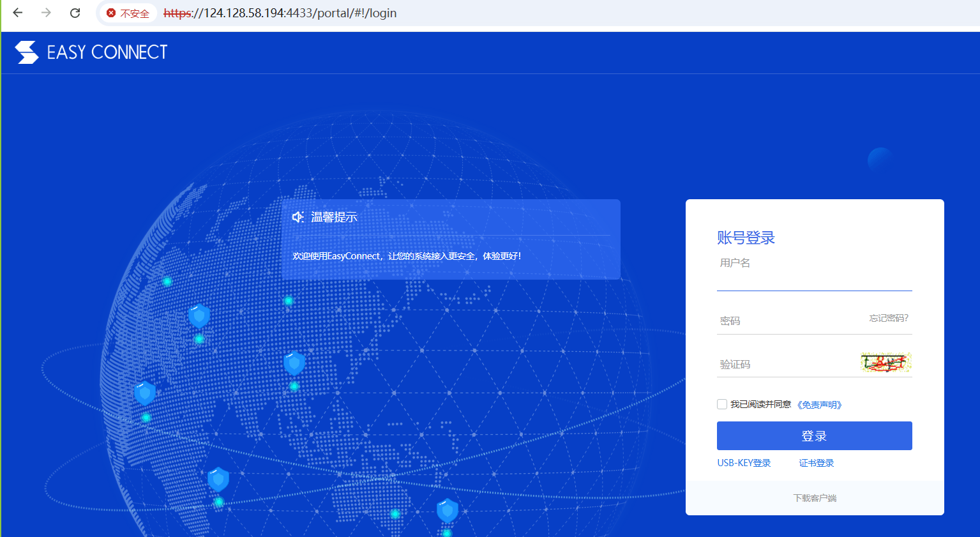Refresh the captcha image
This screenshot has width=980, height=537.
point(886,363)
